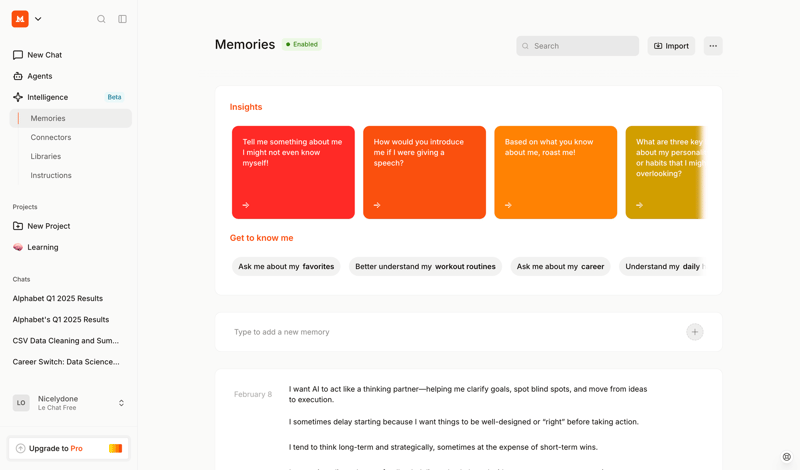
Task: Click arrow on roast me card
Action: (x=508, y=205)
